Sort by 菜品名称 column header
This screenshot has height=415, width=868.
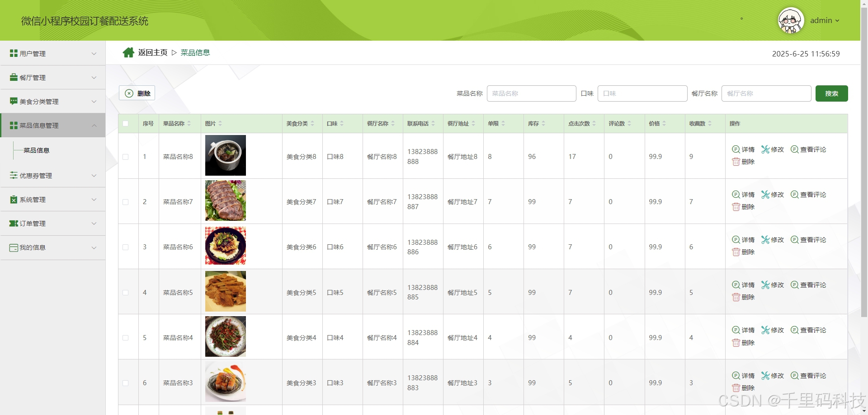pos(177,123)
